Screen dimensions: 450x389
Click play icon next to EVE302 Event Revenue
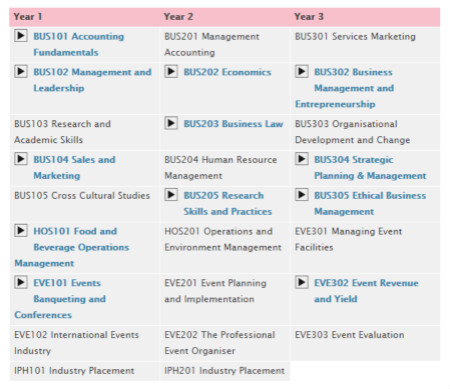(302, 282)
